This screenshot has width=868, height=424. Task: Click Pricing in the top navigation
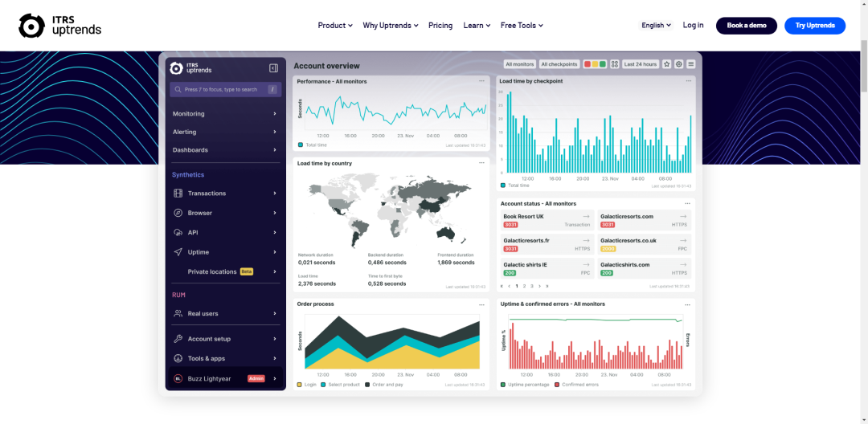coord(440,26)
